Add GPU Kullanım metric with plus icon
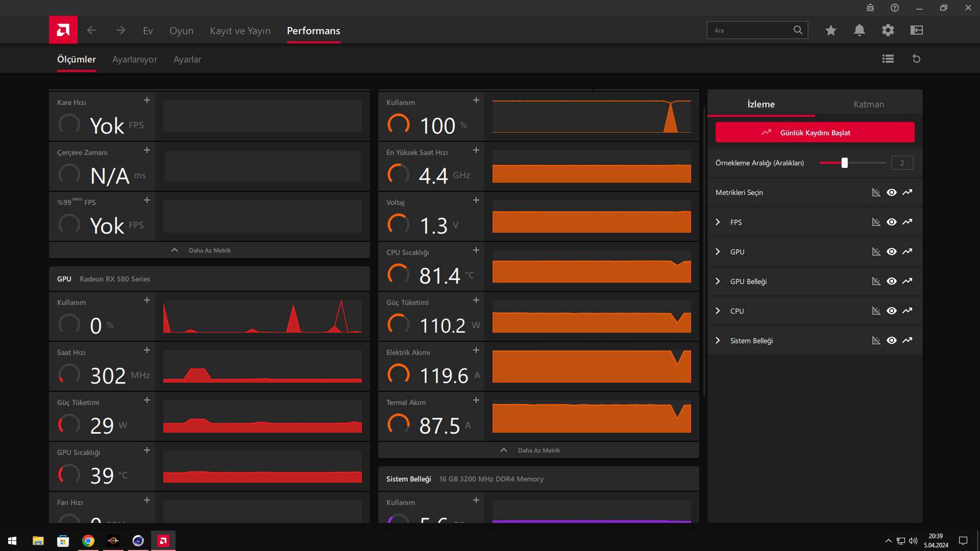Screen dimensions: 980x551 click(x=147, y=300)
